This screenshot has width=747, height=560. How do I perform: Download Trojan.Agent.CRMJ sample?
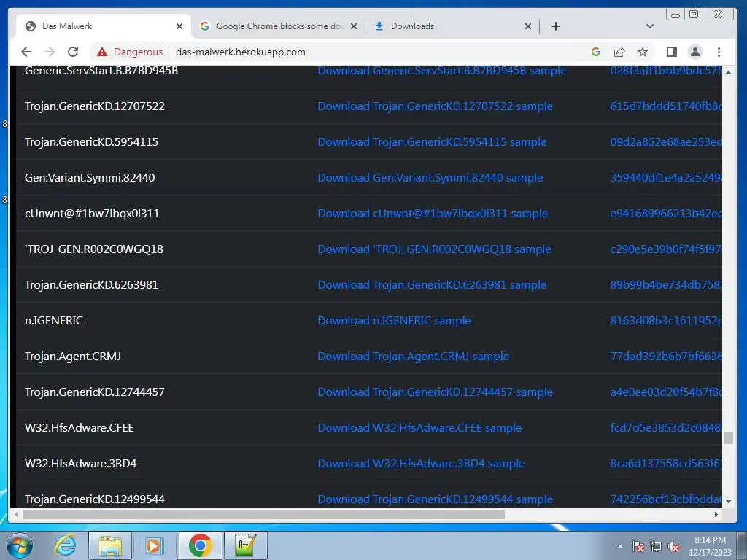pyautogui.click(x=413, y=356)
